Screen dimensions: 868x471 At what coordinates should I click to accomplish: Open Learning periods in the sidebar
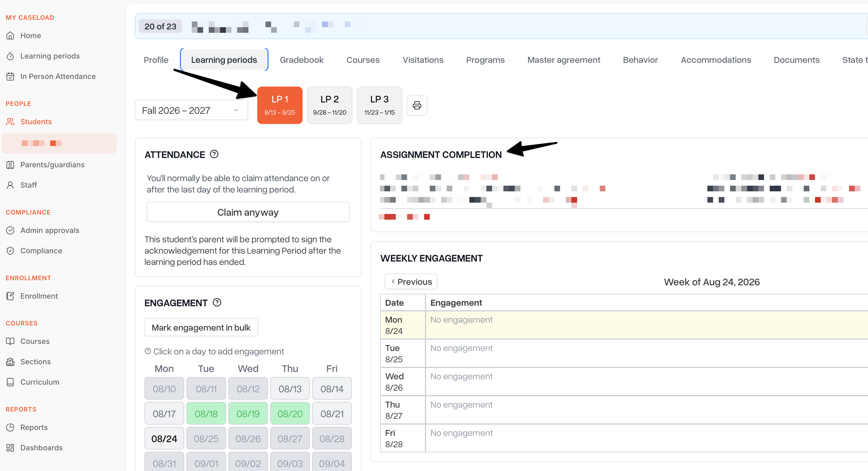(x=50, y=56)
